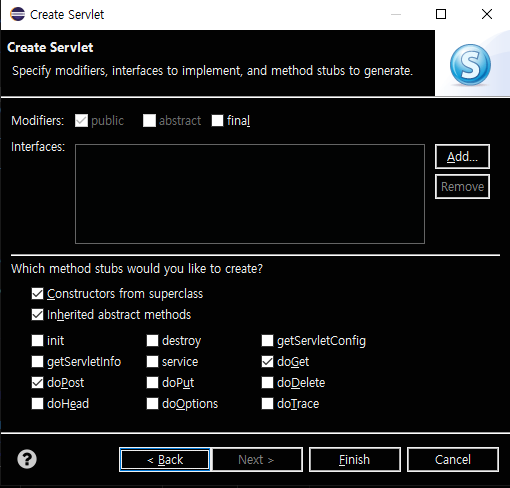Click the 'Interfaces:' label

[38, 147]
